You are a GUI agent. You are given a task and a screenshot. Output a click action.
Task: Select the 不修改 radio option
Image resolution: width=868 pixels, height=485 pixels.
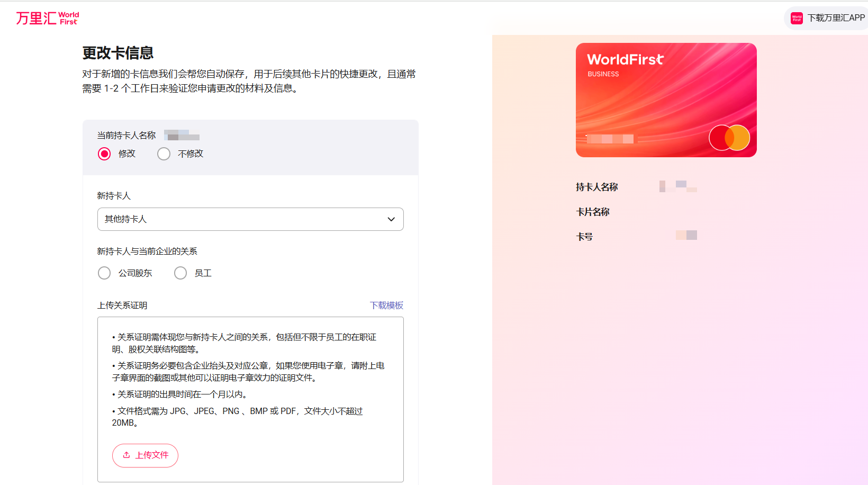(x=164, y=154)
